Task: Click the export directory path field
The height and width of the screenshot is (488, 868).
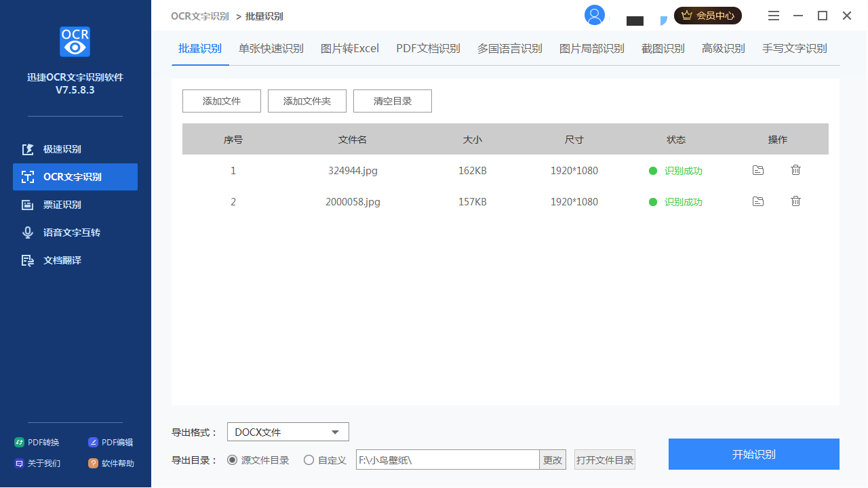Action: coord(448,460)
